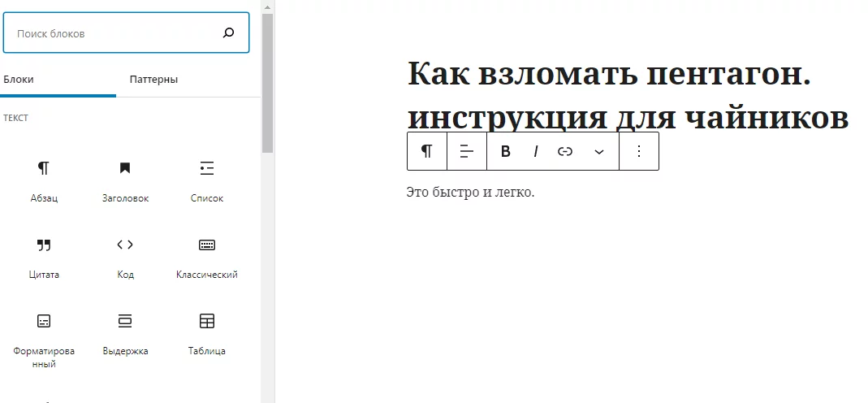Click the block inserter panel scrollbar
Image resolution: width=868 pixels, height=403 pixels.
[268, 83]
